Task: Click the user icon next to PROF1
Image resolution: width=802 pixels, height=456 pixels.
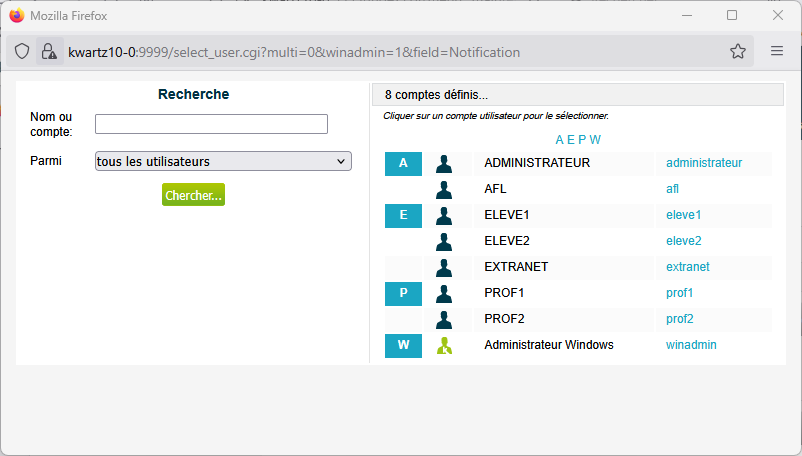Action: click(x=444, y=294)
